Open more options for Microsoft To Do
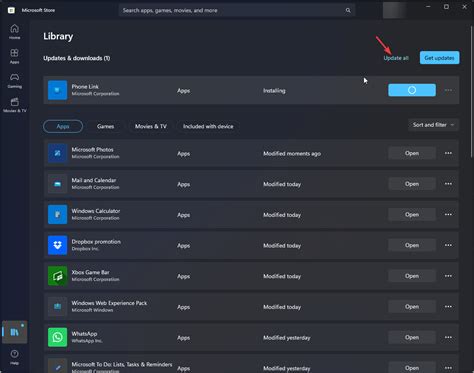Screen dimensions: 474x373 pyautogui.click(x=448, y=368)
